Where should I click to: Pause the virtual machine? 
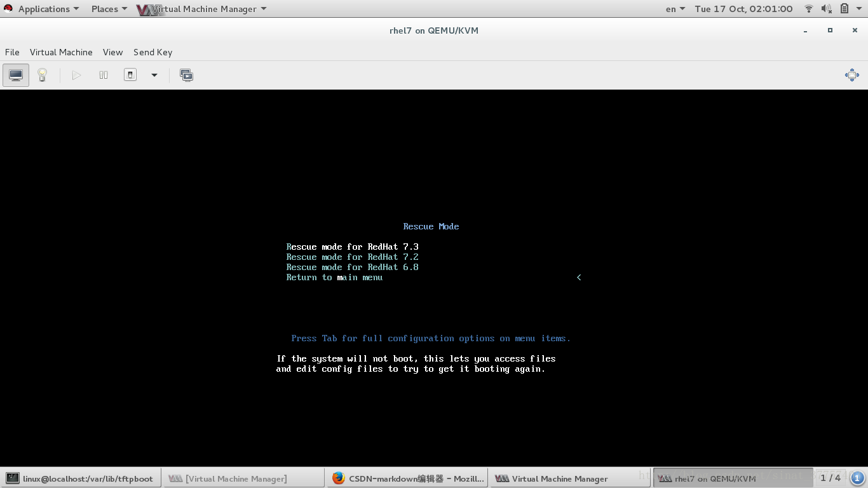point(104,75)
